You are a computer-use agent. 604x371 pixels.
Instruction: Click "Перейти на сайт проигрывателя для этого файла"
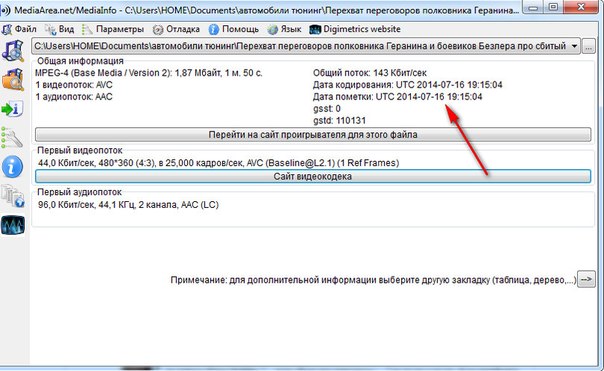click(x=313, y=135)
